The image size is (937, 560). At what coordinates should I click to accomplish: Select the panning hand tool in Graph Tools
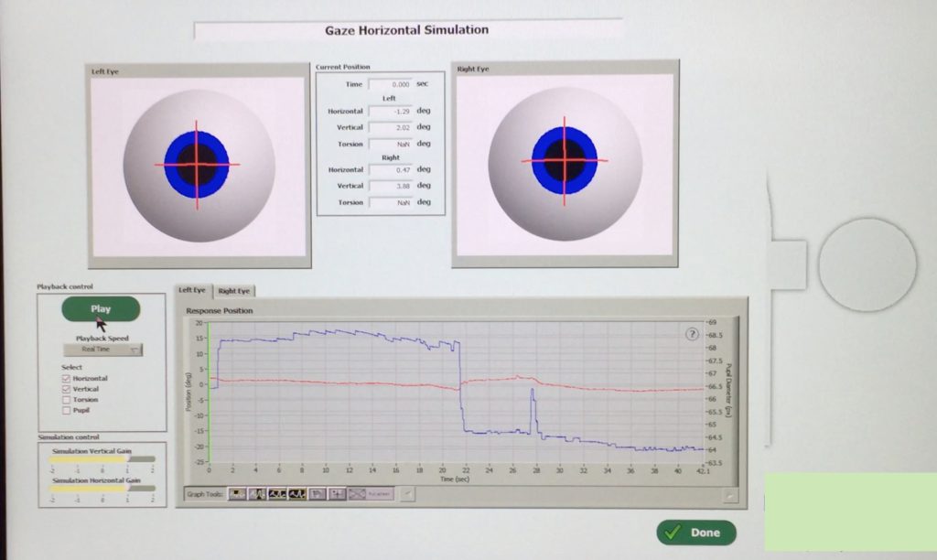318,494
